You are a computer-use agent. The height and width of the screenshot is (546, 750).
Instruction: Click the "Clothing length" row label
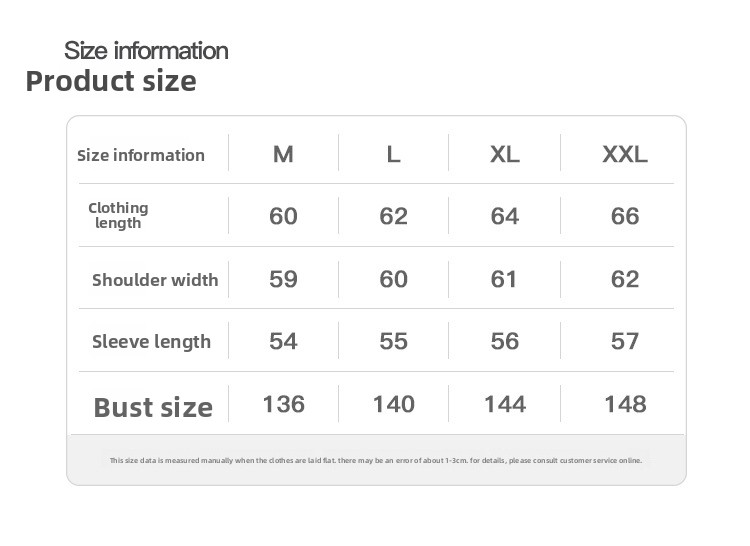click(x=118, y=215)
